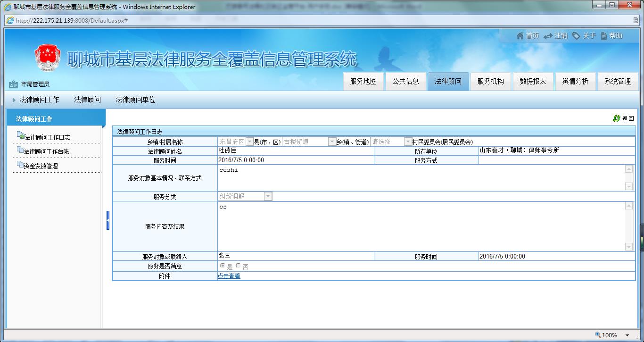Image resolution: width=644 pixels, height=342 pixels.
Task: Click the 法律顾问工作台帐 sidebar icon
Action: coord(20,150)
